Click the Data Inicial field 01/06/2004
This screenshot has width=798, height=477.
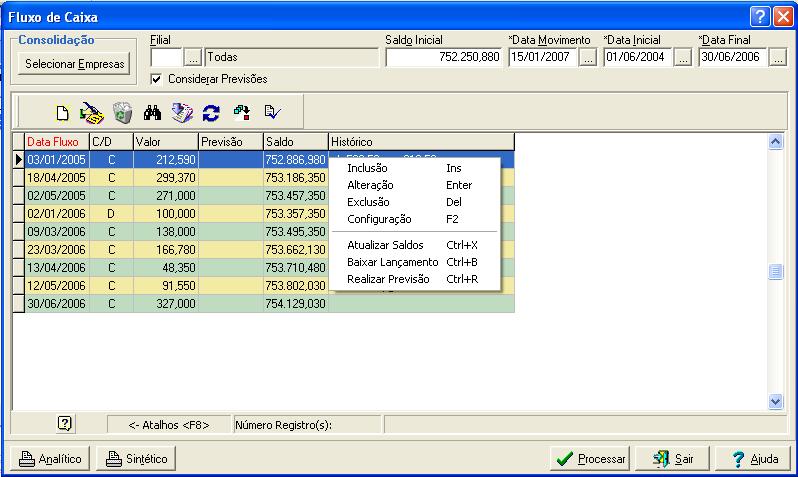(x=638, y=57)
